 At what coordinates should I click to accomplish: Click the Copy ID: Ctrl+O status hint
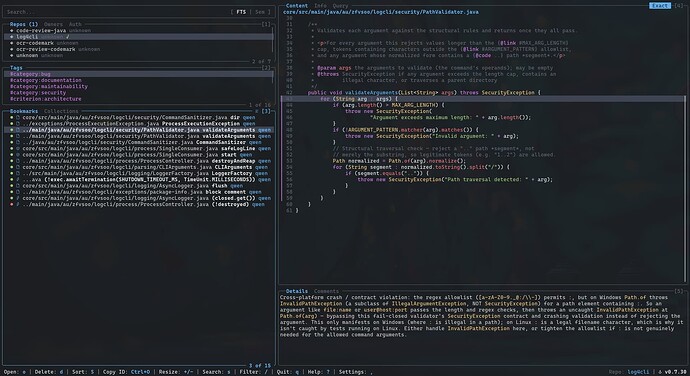pos(126,372)
